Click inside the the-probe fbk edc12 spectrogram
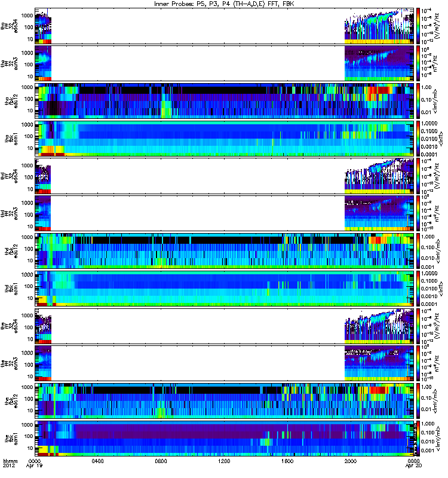 (x=225, y=402)
